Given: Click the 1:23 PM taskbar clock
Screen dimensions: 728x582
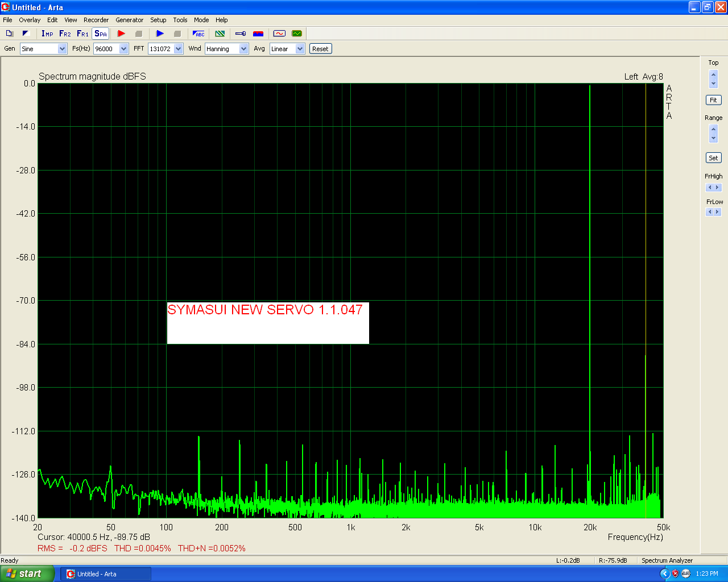Looking at the screenshot, I should 707,574.
